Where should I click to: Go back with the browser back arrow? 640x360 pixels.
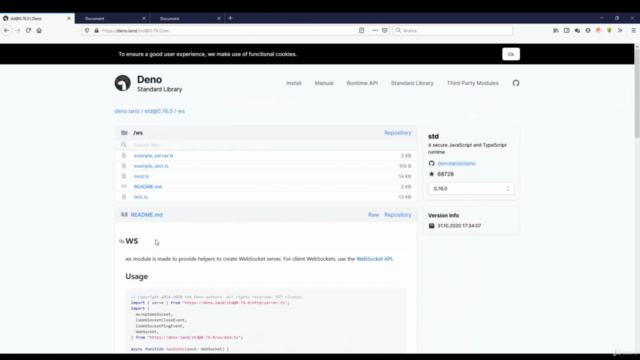point(7,31)
